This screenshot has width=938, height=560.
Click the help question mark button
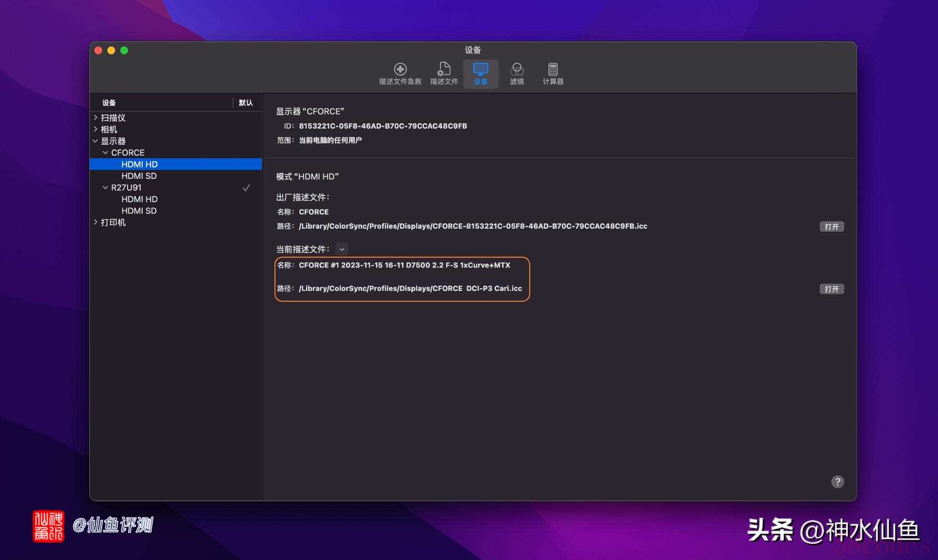(837, 482)
